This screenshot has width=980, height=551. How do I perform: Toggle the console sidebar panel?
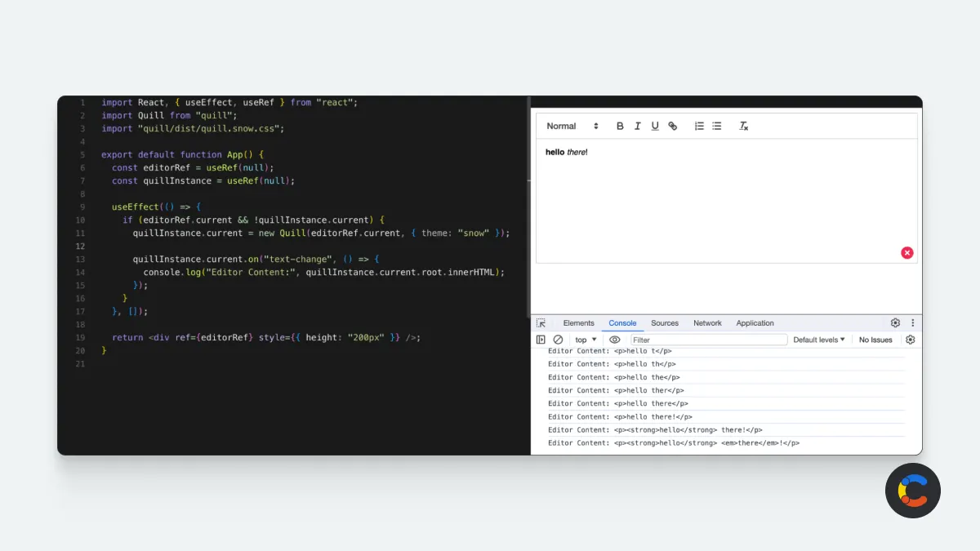tap(541, 340)
